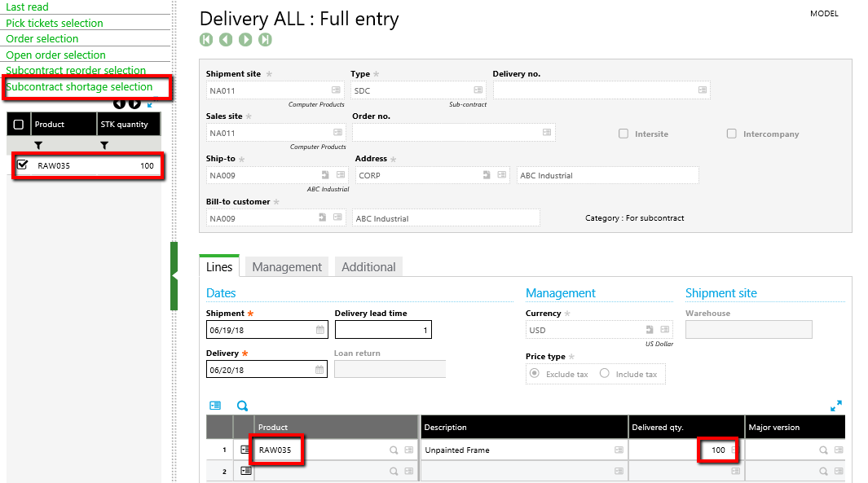Click next record navigation arrow

[x=245, y=39]
